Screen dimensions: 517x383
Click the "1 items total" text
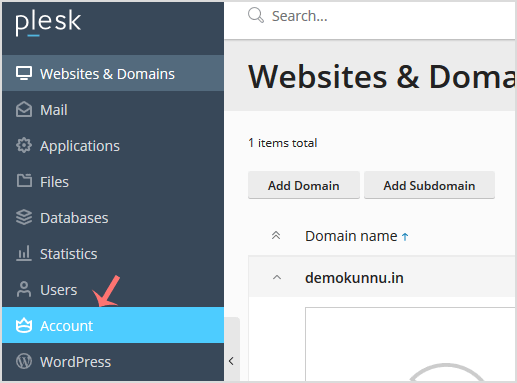coord(283,143)
